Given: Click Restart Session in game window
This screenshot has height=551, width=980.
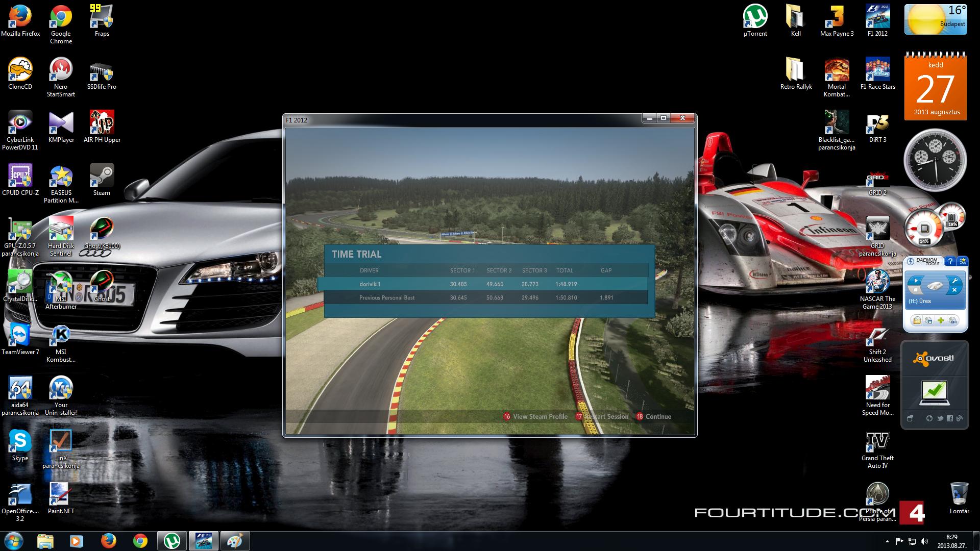Looking at the screenshot, I should click(x=602, y=417).
